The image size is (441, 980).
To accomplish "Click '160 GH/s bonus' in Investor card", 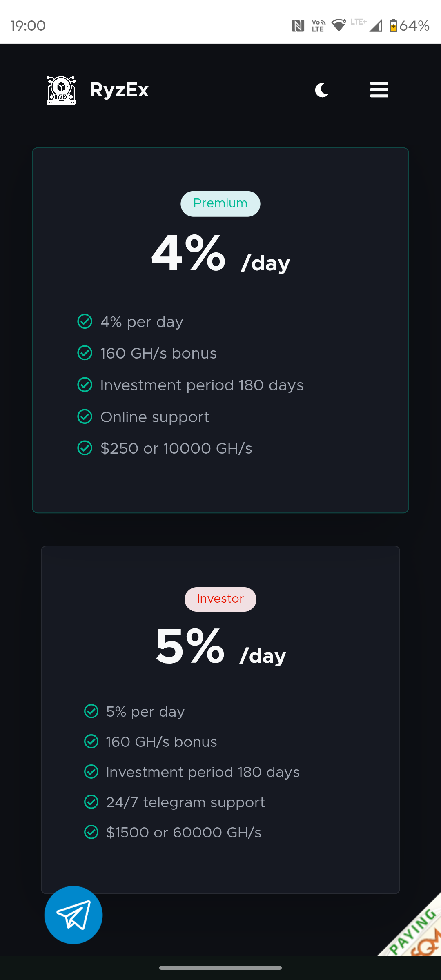I will coord(161,742).
